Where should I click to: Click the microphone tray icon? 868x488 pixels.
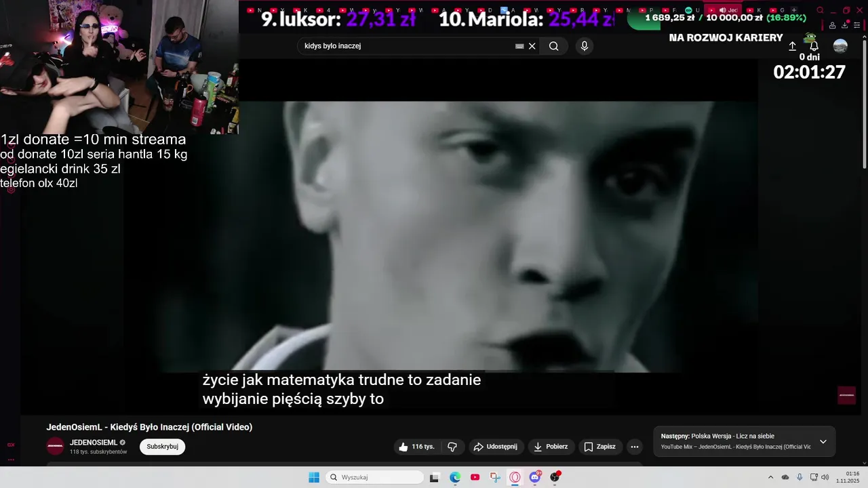(x=800, y=477)
